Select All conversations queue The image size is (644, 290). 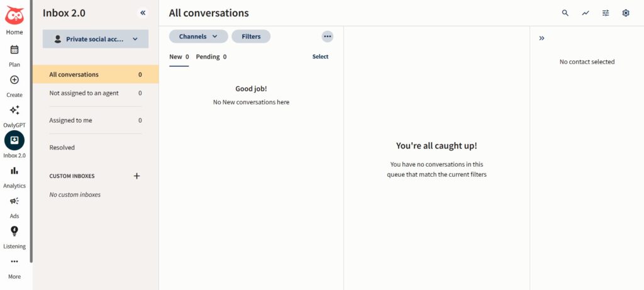96,74
